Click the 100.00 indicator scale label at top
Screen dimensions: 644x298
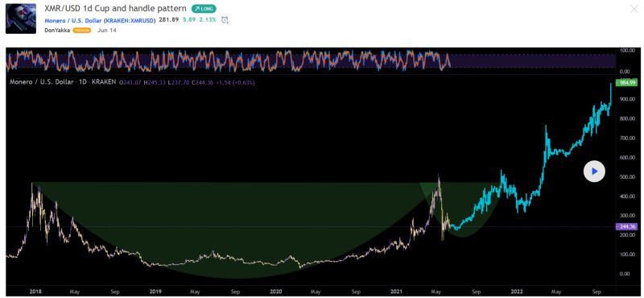click(628, 51)
